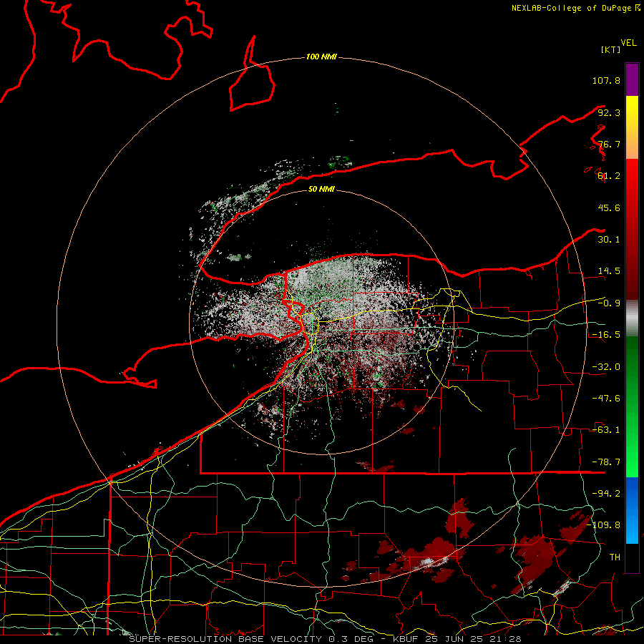This screenshot has width=644, height=644.
Task: Click the [KT] units label
Action: click(x=611, y=49)
